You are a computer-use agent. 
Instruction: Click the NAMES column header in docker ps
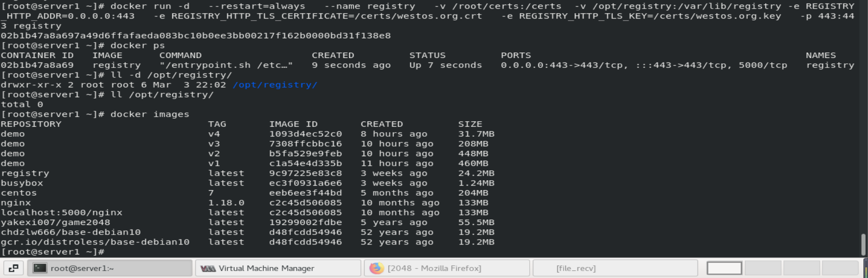tap(821, 55)
